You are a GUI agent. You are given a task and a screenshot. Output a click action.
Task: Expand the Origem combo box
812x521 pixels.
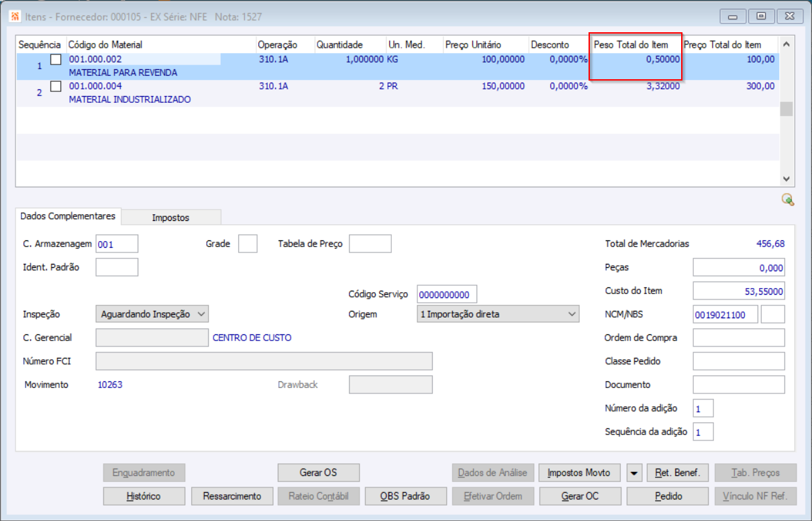497,314
